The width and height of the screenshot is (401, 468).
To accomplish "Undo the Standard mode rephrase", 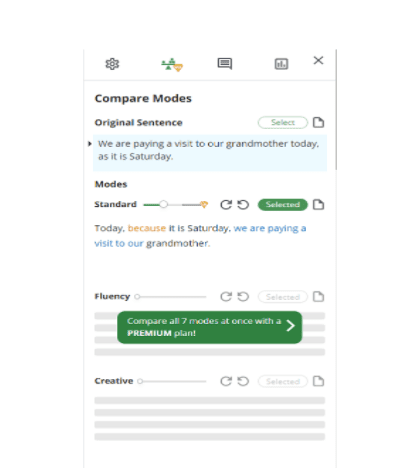I will (x=243, y=204).
